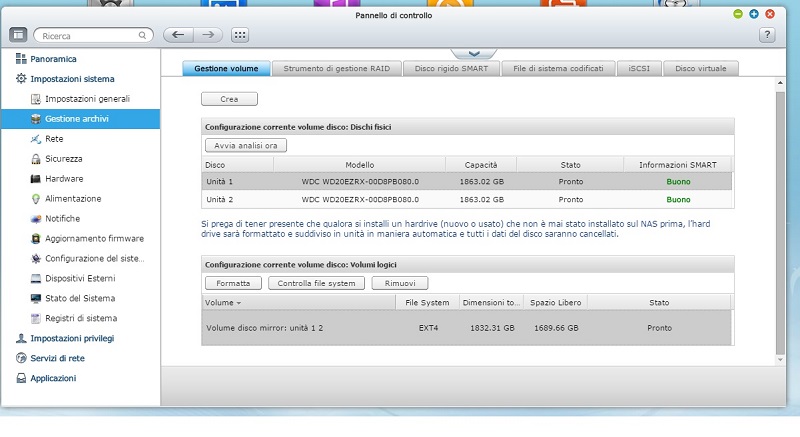Screen dimensions: 800x437
Task: Click the Aggiornamento firmware icon
Action: tap(36, 239)
